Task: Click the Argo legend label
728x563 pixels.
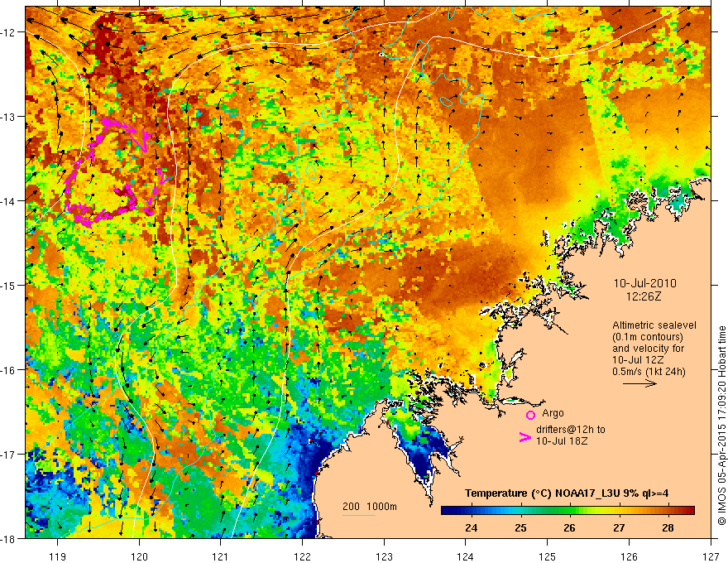Action: pos(553,413)
